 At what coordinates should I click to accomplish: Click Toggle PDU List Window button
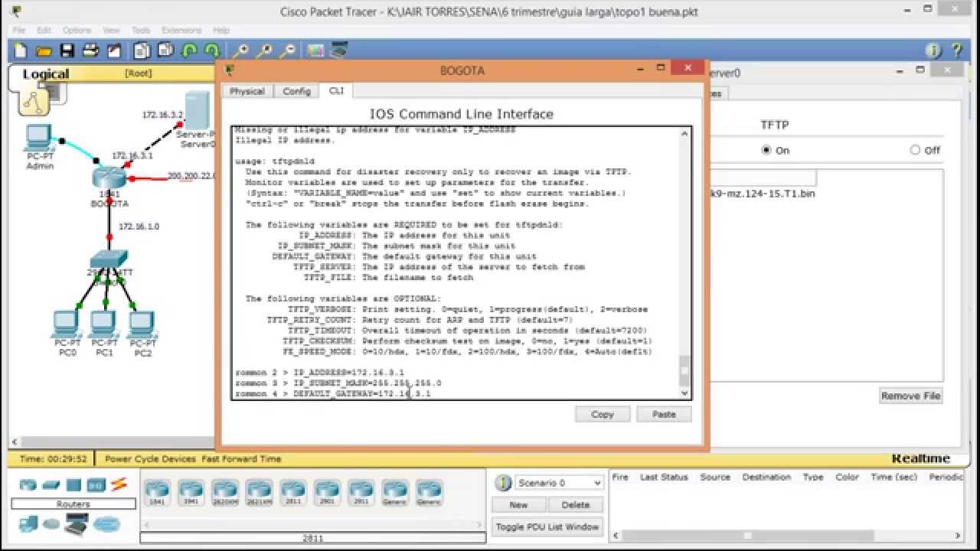(547, 527)
